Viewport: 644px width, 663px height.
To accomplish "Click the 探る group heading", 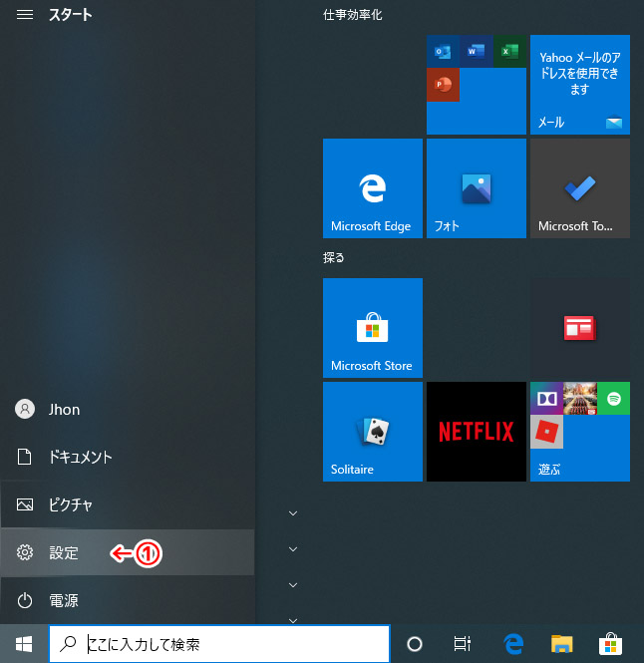I will point(333,257).
